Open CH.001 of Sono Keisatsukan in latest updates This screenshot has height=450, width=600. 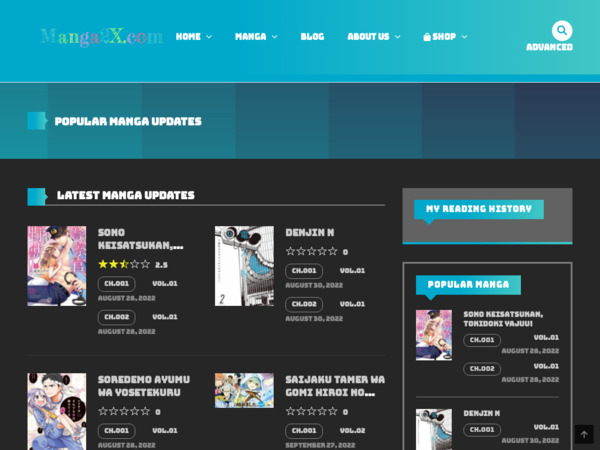click(x=117, y=284)
